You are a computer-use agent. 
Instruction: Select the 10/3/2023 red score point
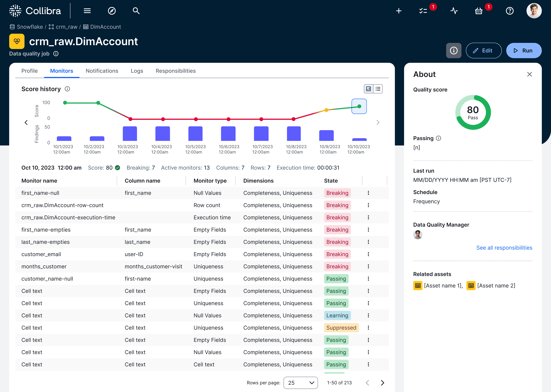[130, 119]
